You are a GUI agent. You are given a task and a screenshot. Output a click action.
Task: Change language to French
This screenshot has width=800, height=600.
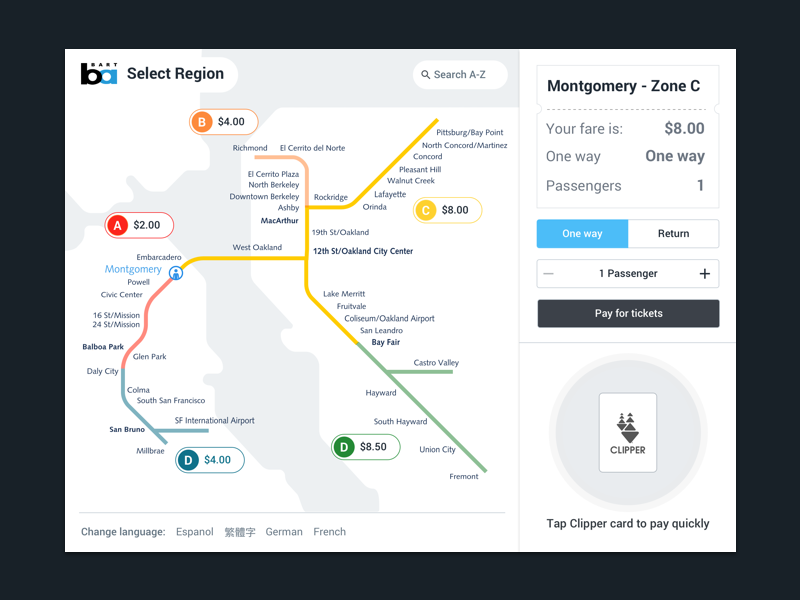pyautogui.click(x=330, y=532)
